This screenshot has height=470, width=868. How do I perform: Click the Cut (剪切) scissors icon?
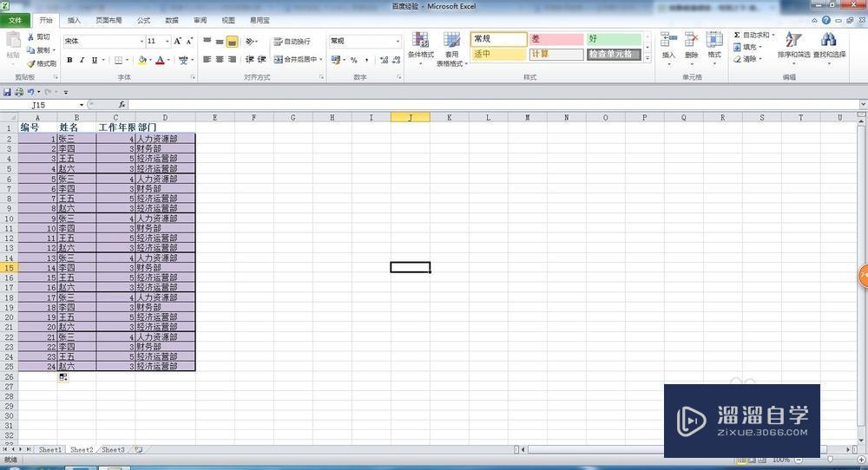tap(31, 37)
